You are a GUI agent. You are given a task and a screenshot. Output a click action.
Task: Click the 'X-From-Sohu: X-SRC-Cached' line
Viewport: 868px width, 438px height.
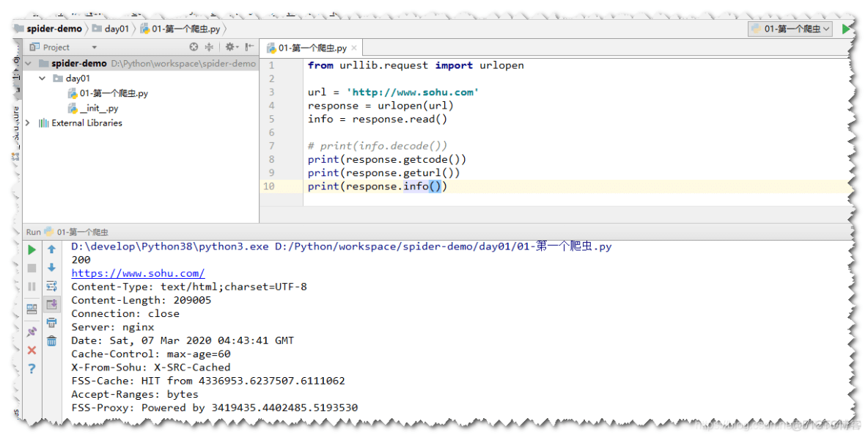coord(150,367)
